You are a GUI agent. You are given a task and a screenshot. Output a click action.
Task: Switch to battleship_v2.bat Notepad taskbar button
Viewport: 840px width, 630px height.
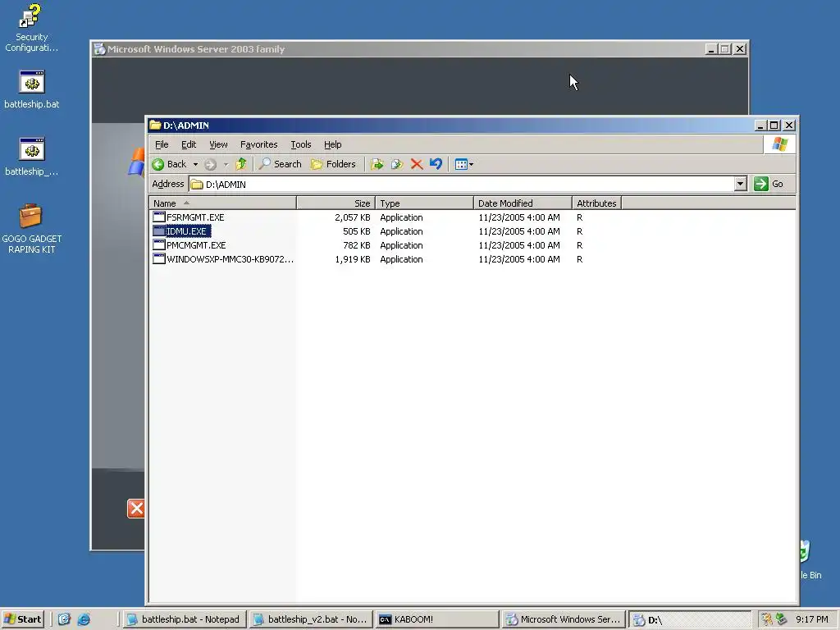tap(311, 619)
